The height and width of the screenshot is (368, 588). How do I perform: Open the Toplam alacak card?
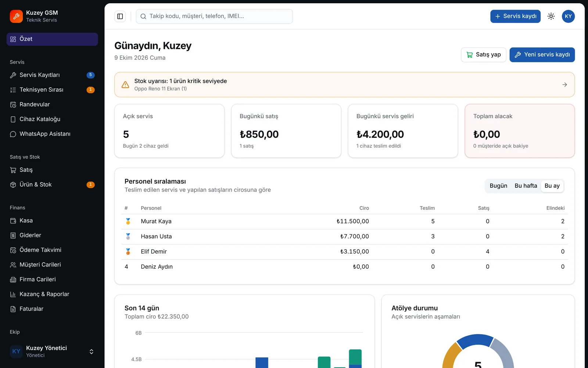(x=520, y=131)
